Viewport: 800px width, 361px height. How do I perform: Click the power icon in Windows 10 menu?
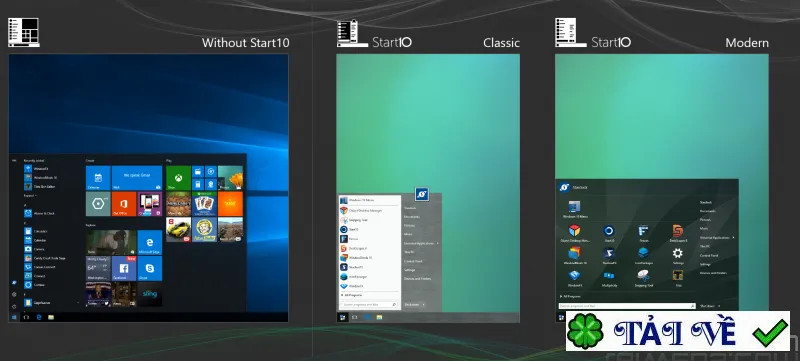coord(14,306)
